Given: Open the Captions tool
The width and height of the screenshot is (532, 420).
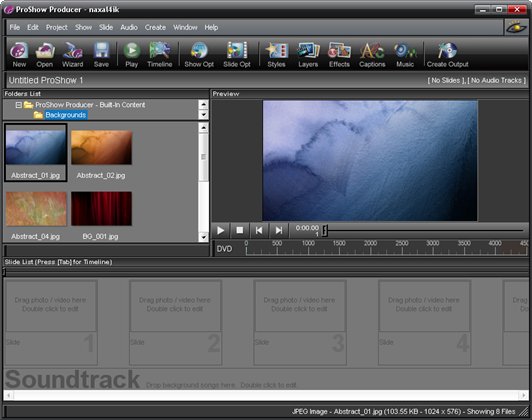Looking at the screenshot, I should 372,54.
